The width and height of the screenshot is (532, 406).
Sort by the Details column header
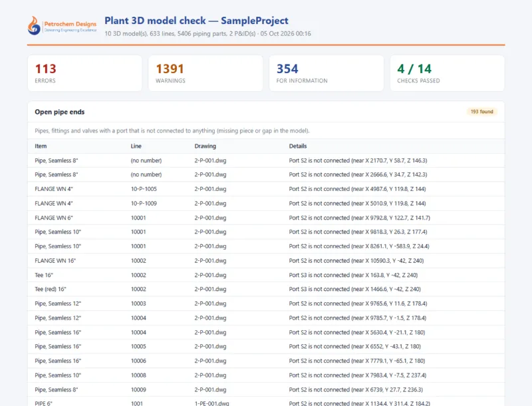(298, 146)
